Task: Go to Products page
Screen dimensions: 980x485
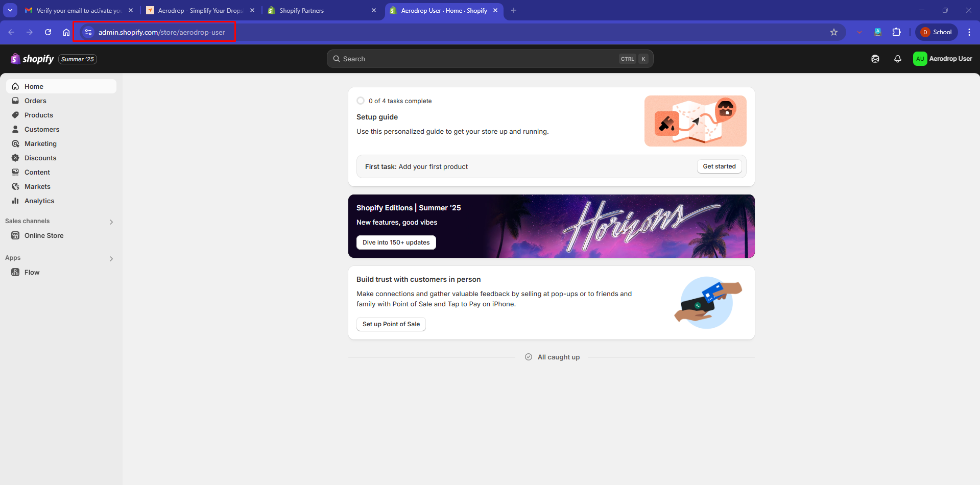Action: [61, 115]
